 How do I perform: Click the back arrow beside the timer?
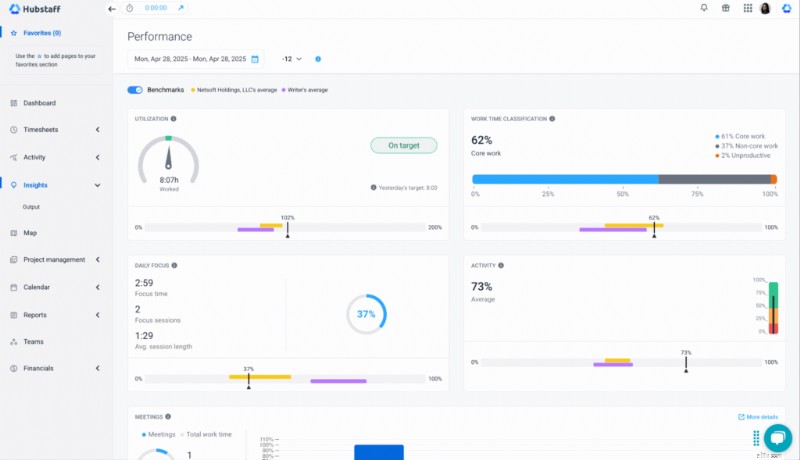coord(112,9)
